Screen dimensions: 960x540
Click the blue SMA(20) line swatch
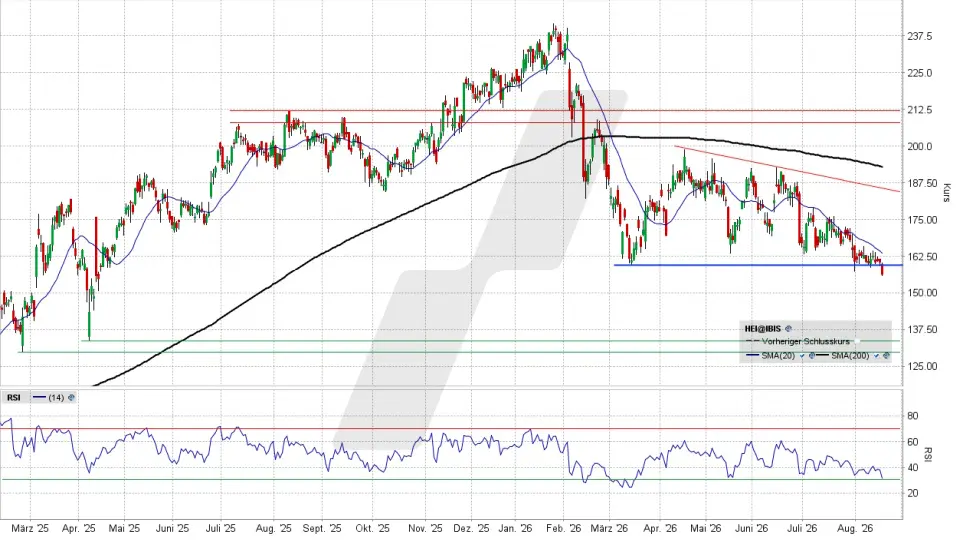point(752,355)
